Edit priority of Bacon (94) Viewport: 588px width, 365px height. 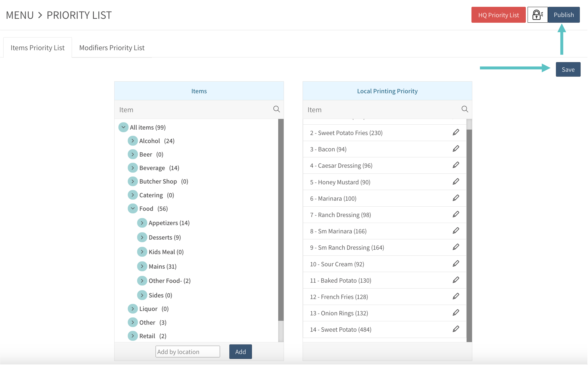coord(456,149)
